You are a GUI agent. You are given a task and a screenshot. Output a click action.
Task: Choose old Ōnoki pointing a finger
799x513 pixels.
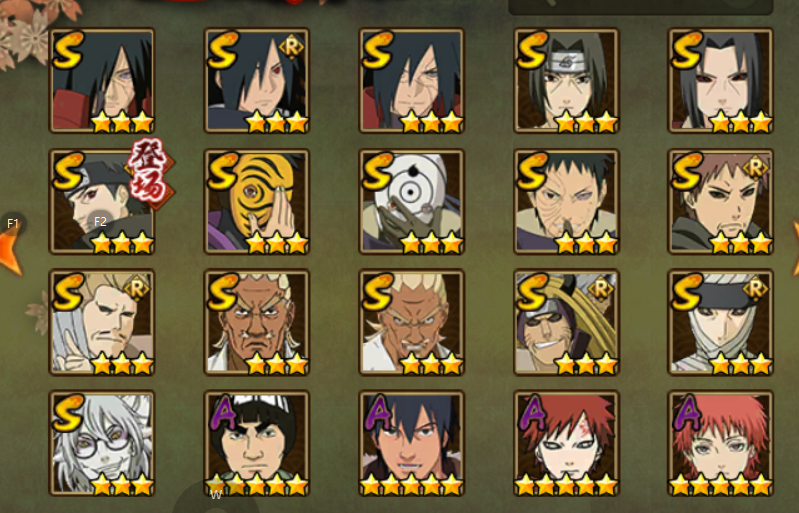click(x=102, y=322)
